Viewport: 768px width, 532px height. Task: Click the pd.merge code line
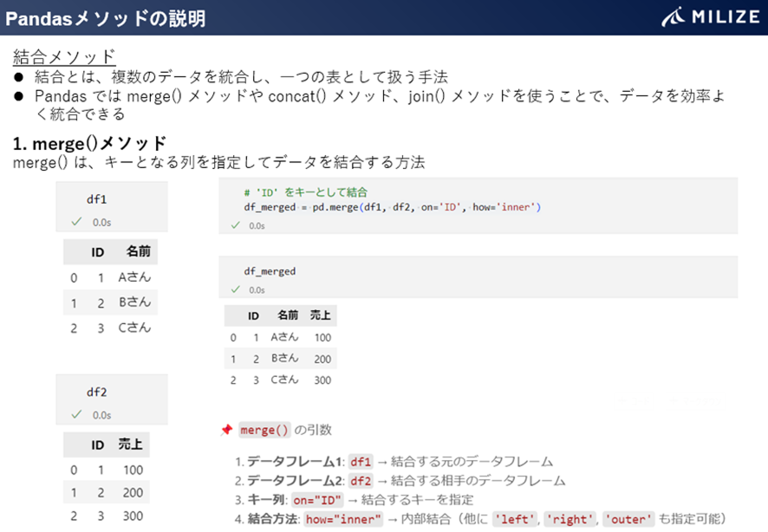click(393, 207)
